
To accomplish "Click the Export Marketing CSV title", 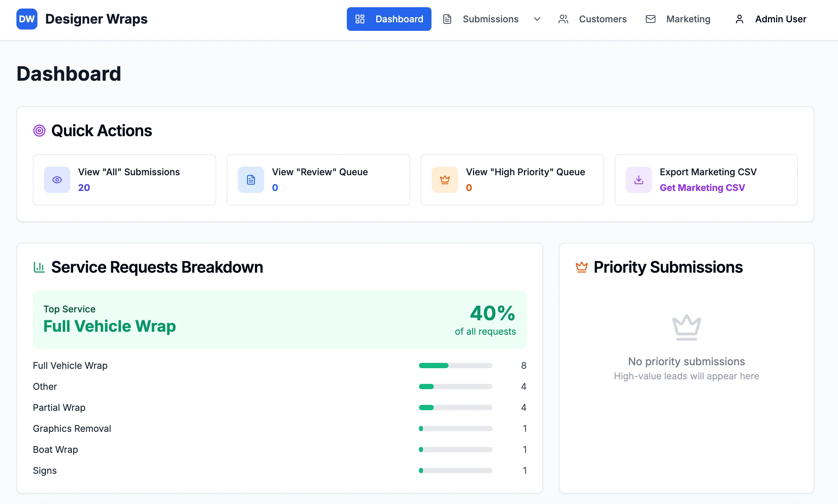I will (x=708, y=172).
